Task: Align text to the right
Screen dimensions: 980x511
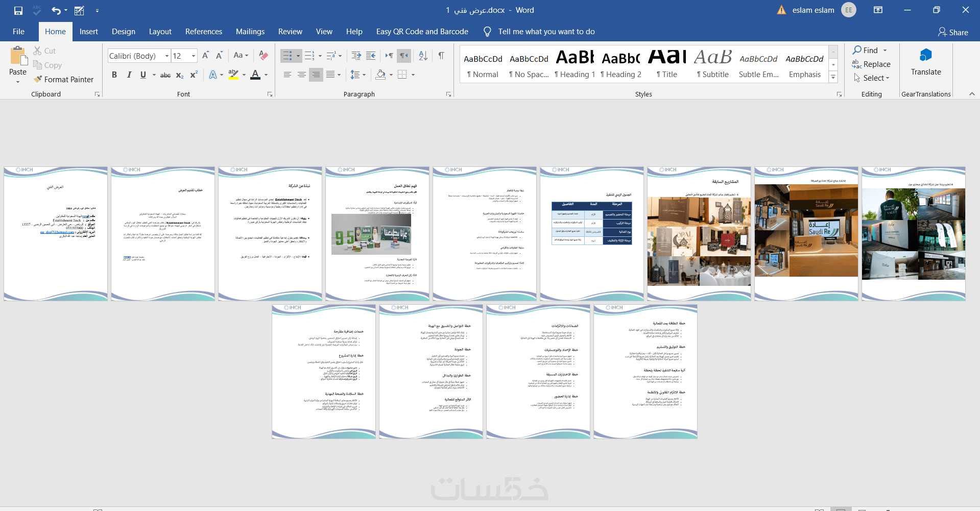Action: (316, 75)
